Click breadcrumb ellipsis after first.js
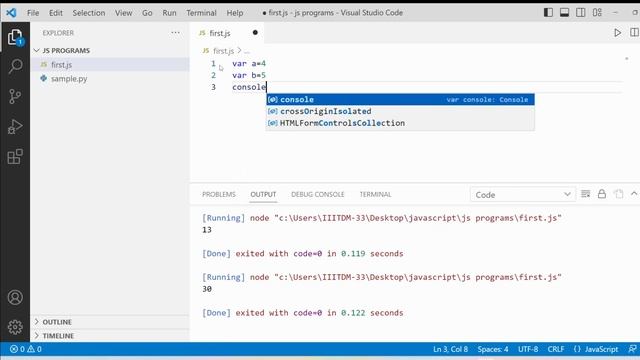Image resolution: width=640 pixels, height=360 pixels. pyautogui.click(x=247, y=51)
